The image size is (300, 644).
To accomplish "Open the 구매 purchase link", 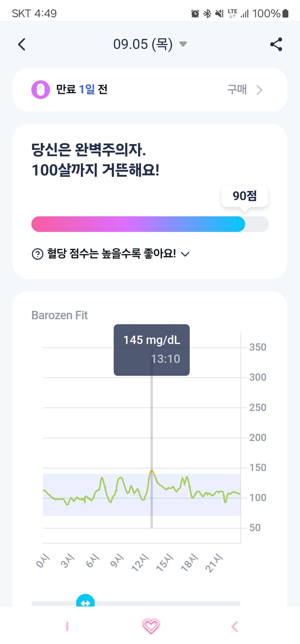I will 237,90.
